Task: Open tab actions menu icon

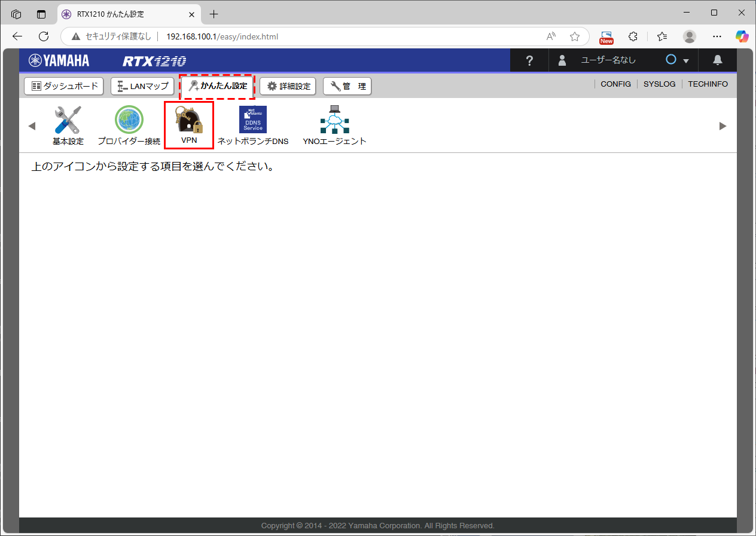Action: [41, 14]
